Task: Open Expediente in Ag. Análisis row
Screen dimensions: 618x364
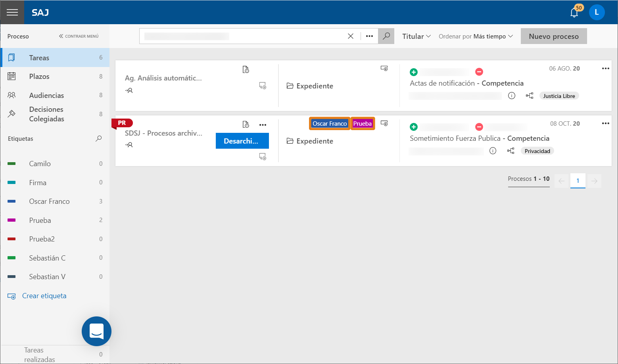Action: pos(310,86)
